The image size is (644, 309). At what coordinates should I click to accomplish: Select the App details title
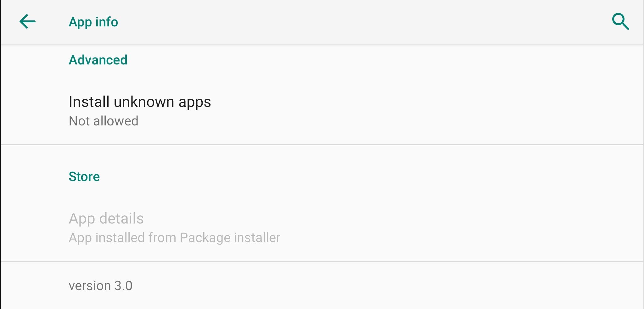coord(106,218)
